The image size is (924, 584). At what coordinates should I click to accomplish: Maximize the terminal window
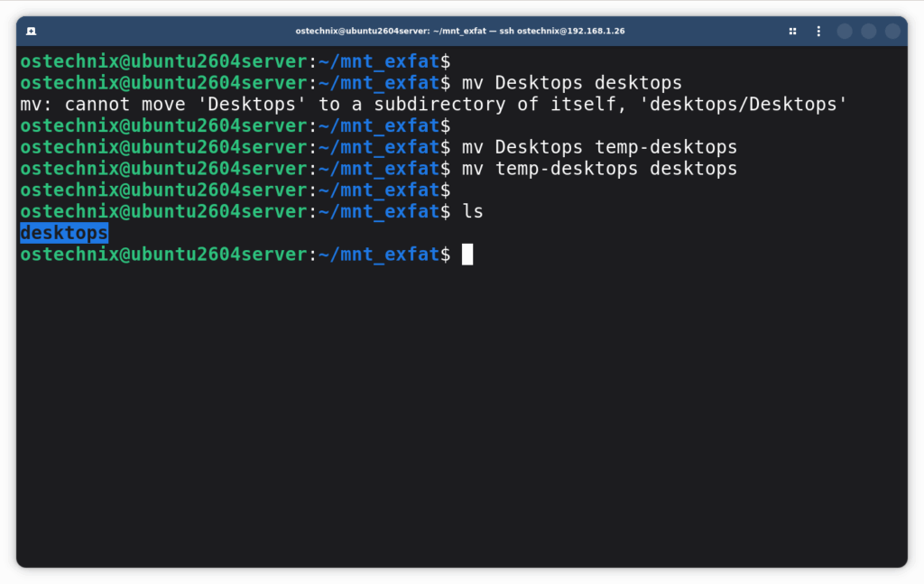click(869, 32)
